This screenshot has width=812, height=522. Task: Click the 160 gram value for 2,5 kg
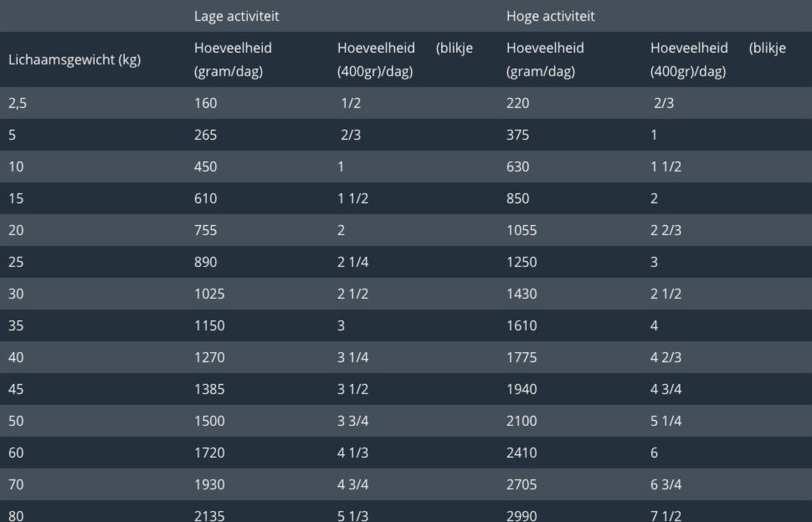(x=206, y=103)
